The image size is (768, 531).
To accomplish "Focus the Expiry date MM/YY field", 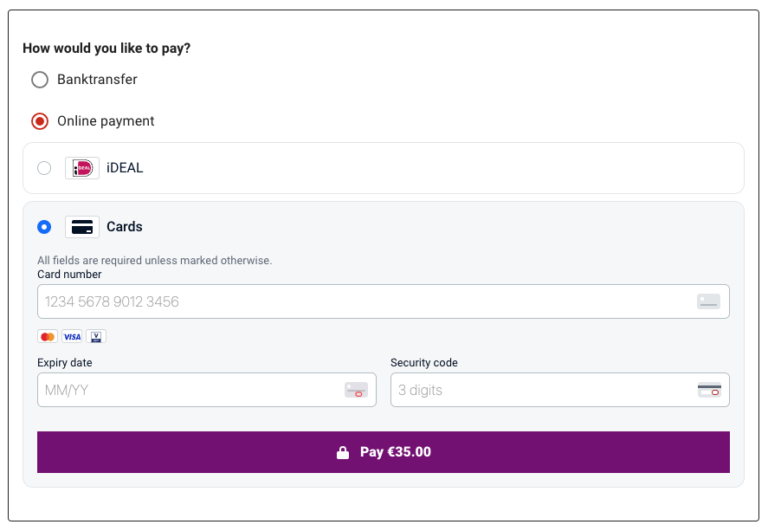I will click(207, 390).
